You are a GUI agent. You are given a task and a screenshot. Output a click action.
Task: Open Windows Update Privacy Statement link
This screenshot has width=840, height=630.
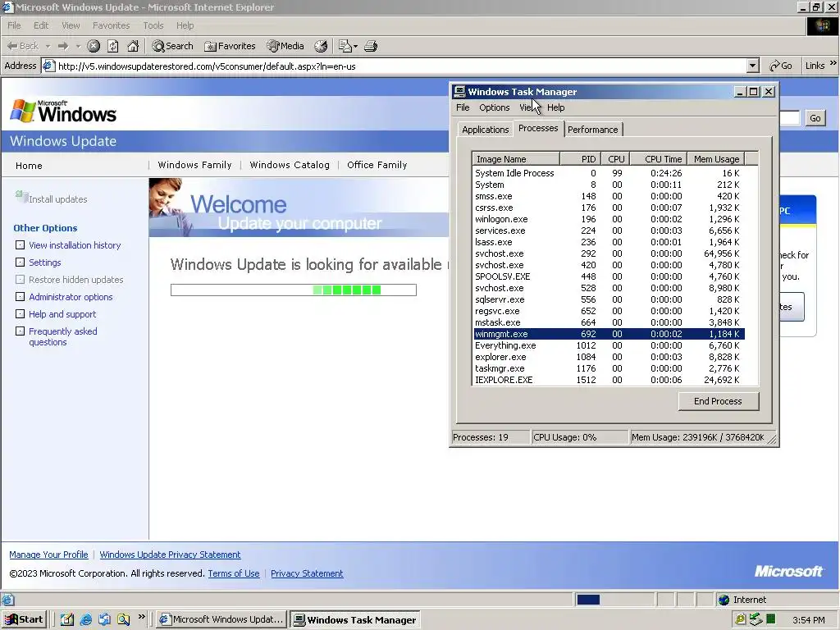(x=170, y=555)
